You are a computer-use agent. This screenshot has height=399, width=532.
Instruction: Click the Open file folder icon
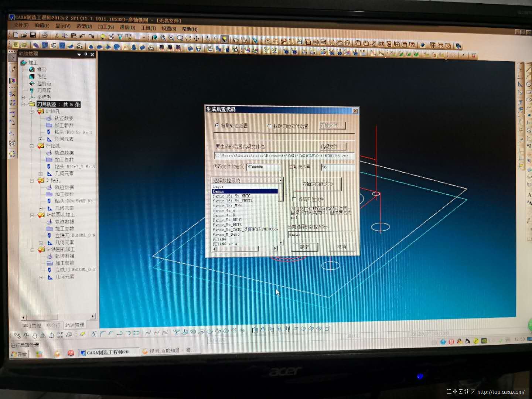coord(24,35)
